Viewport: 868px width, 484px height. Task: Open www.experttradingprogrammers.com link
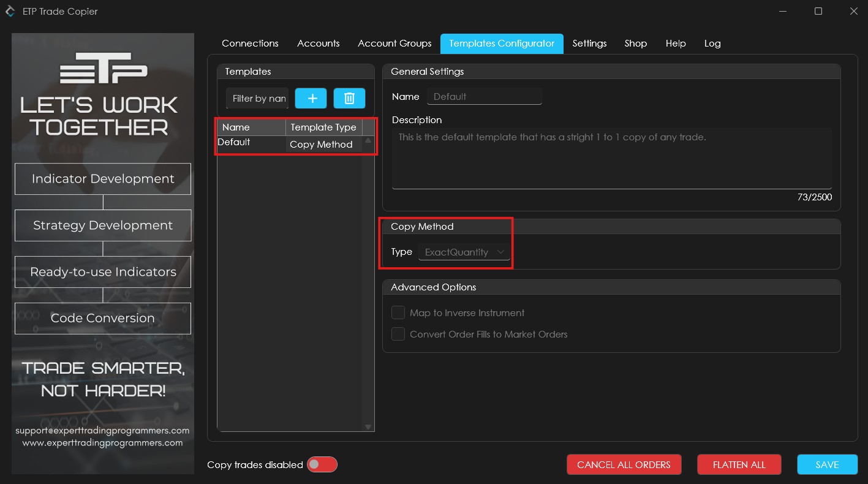(102, 442)
